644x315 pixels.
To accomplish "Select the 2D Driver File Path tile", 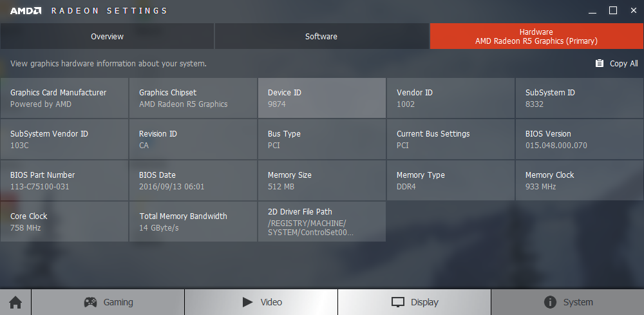I will coord(322,222).
